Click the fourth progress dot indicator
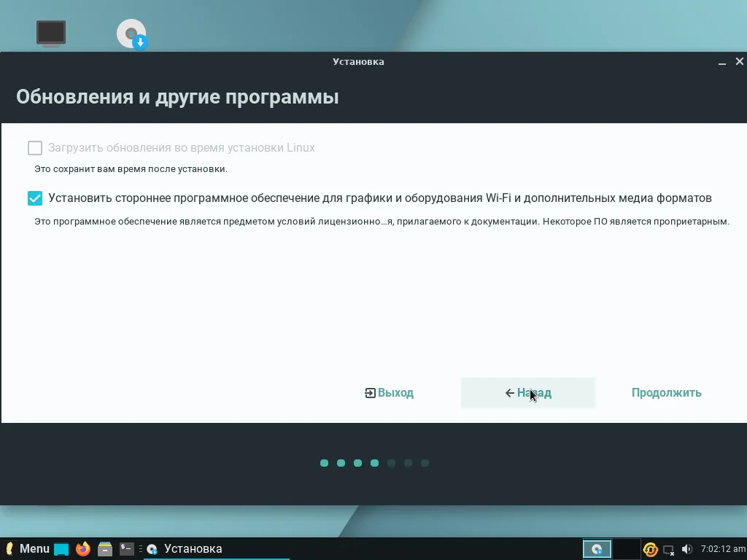The image size is (747, 560). click(374, 462)
